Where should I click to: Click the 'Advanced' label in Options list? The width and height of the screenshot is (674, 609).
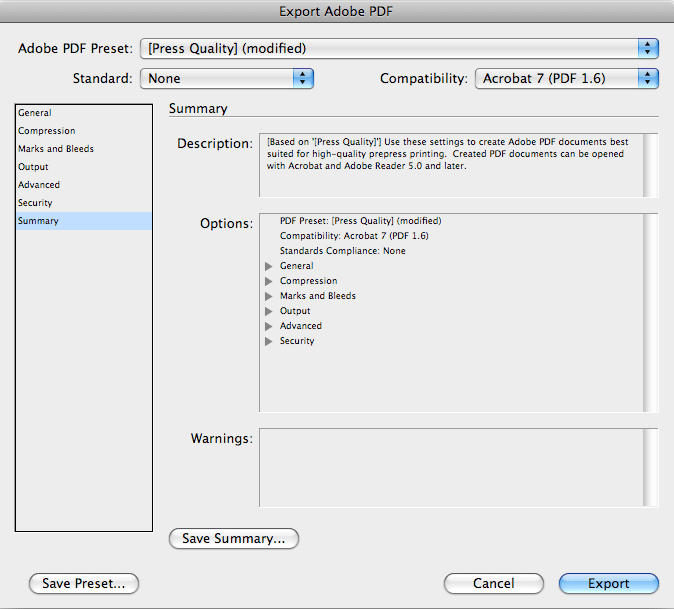[x=301, y=326]
